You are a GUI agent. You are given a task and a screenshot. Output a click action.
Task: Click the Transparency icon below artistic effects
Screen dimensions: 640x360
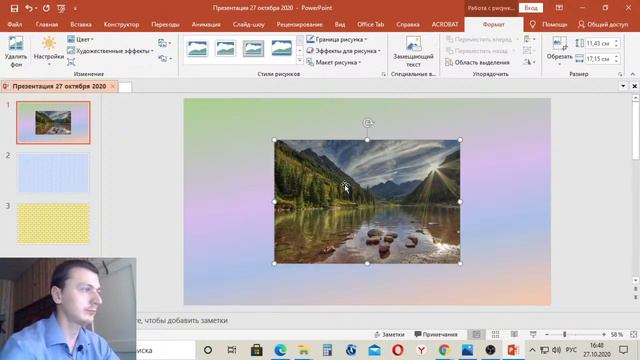[71, 62]
